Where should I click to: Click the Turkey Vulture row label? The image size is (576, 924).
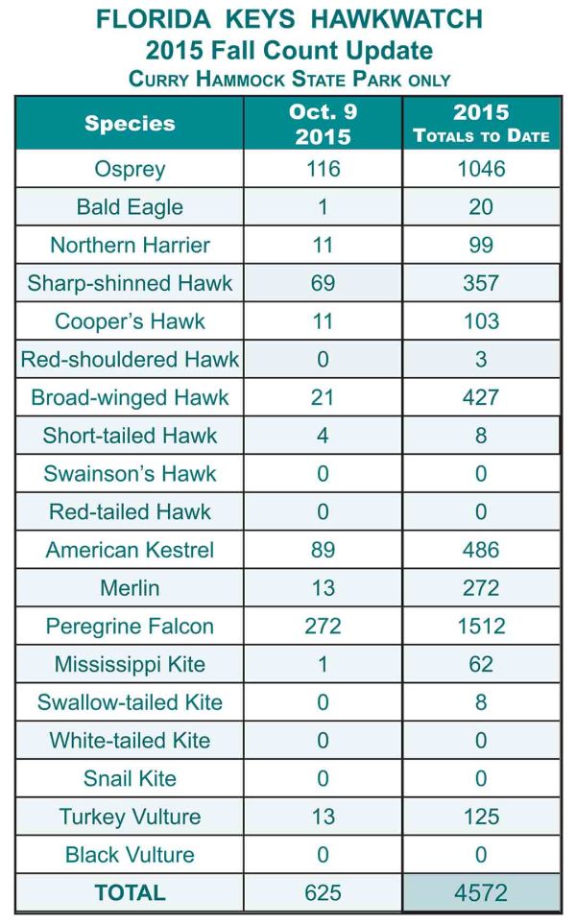130,817
